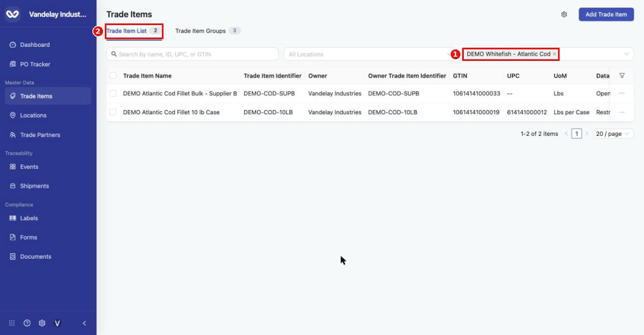
Task: Remove the DEMO Whitefish - Atlantic Cod filter
Action: tap(554, 54)
